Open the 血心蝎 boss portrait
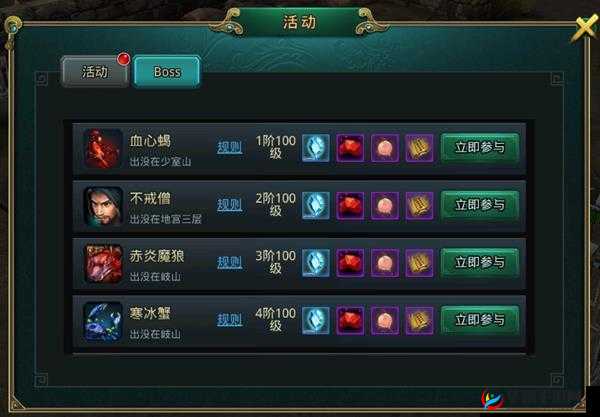Viewport: 600px width, 417px height. tap(103, 148)
